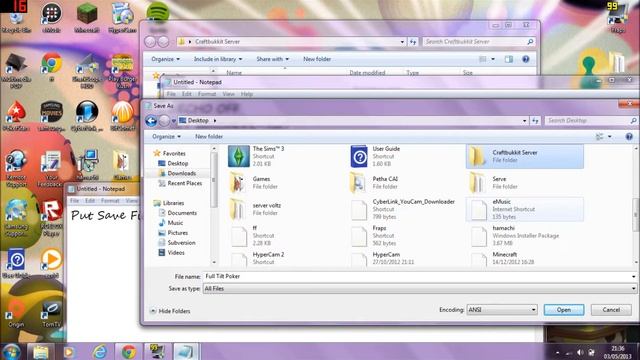Screen dimensions: 640x360
Task: Open the Spotify desktop icon
Action: [158, 13]
